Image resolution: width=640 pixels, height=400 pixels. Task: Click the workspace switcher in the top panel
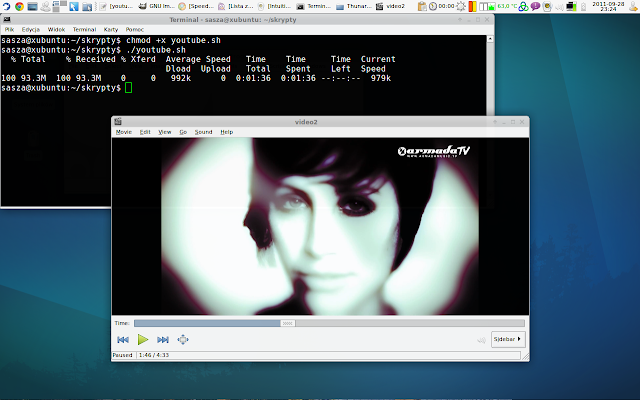tap(60, 6)
